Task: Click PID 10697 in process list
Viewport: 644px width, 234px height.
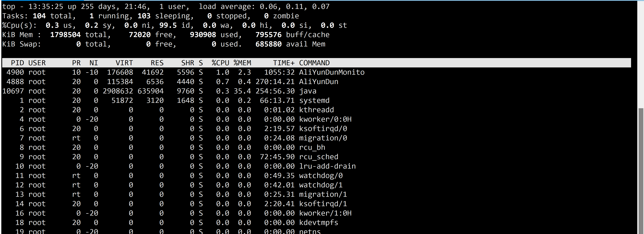Action: [x=13, y=91]
